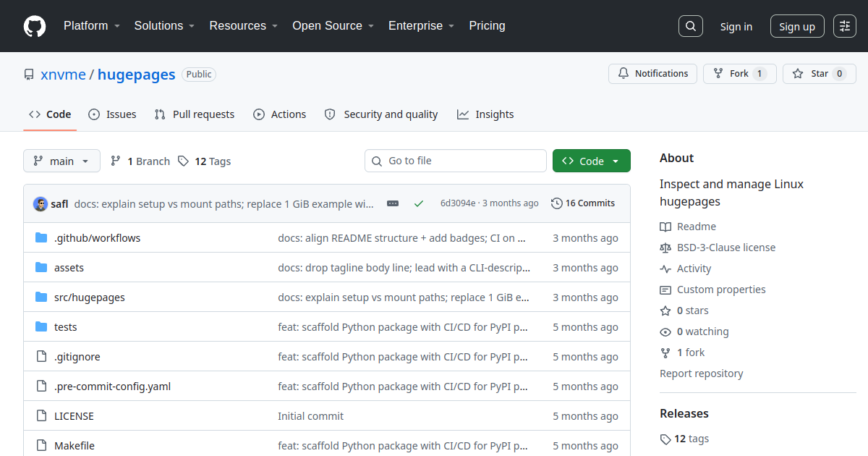Expand the main branch dropdown
The image size is (868, 456).
click(x=61, y=161)
